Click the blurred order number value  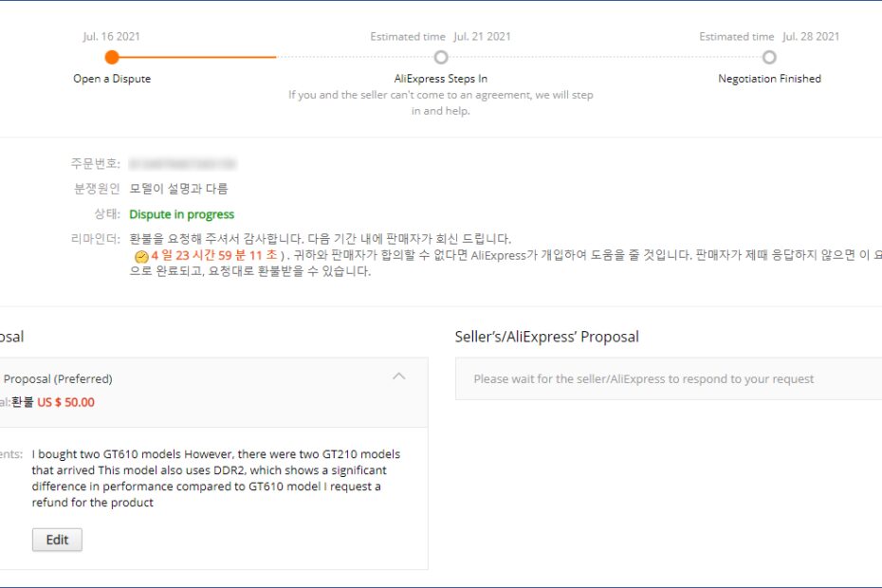tap(182, 164)
